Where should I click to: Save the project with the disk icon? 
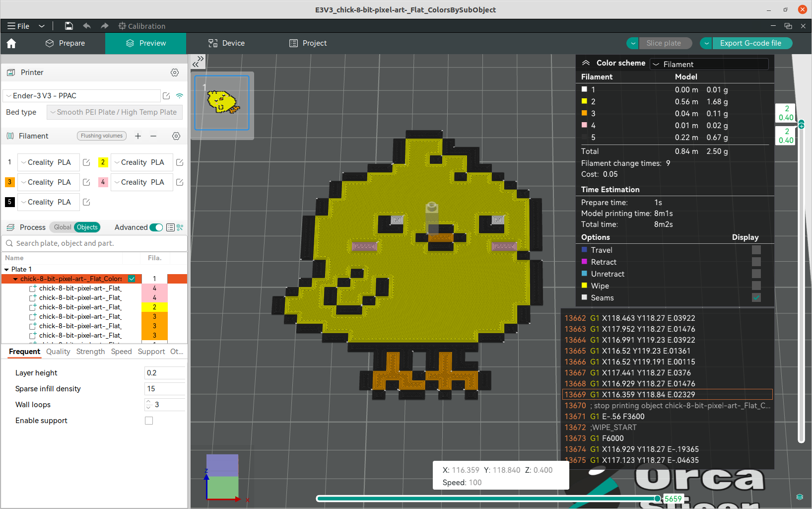[x=69, y=26]
